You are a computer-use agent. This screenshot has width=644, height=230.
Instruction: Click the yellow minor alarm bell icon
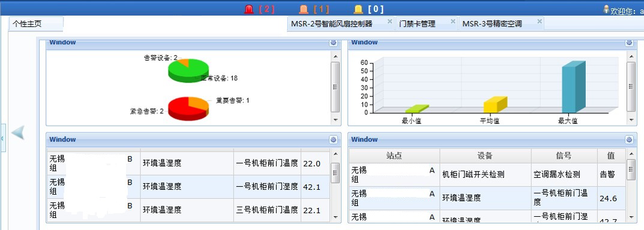[358, 9]
